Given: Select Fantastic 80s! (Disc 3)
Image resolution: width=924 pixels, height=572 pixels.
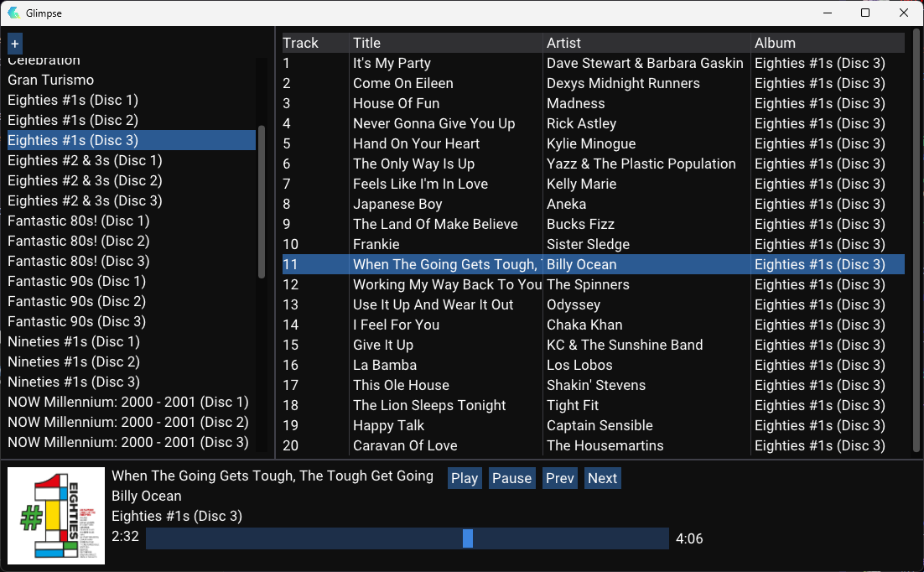Looking at the screenshot, I should [x=78, y=261].
